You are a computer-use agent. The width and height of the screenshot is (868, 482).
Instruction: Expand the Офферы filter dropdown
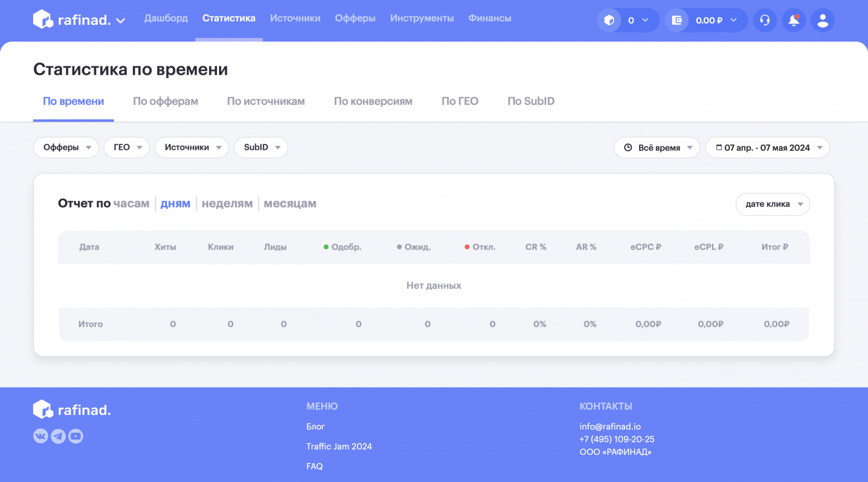point(66,147)
